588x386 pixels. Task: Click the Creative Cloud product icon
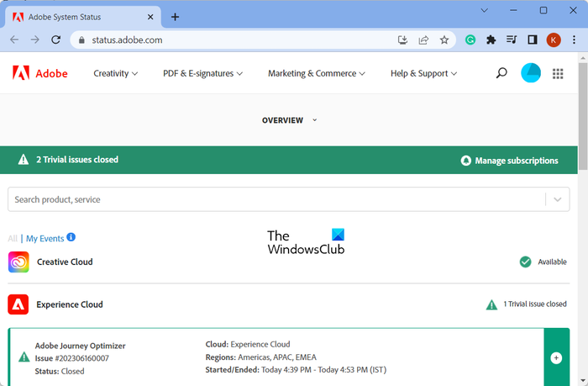click(x=18, y=262)
